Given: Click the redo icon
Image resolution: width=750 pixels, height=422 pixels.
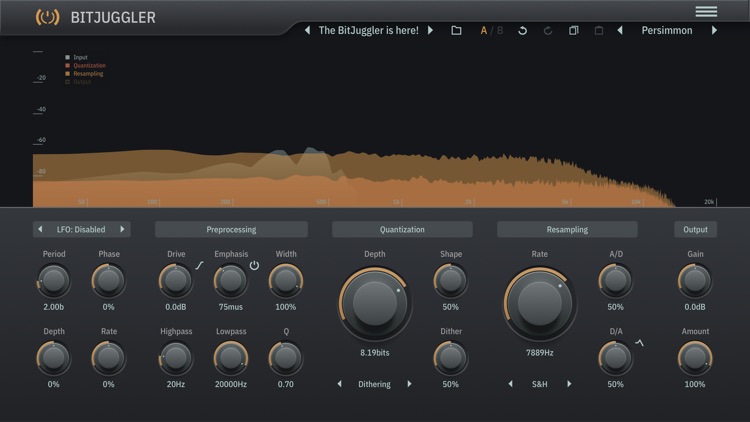Looking at the screenshot, I should [548, 31].
